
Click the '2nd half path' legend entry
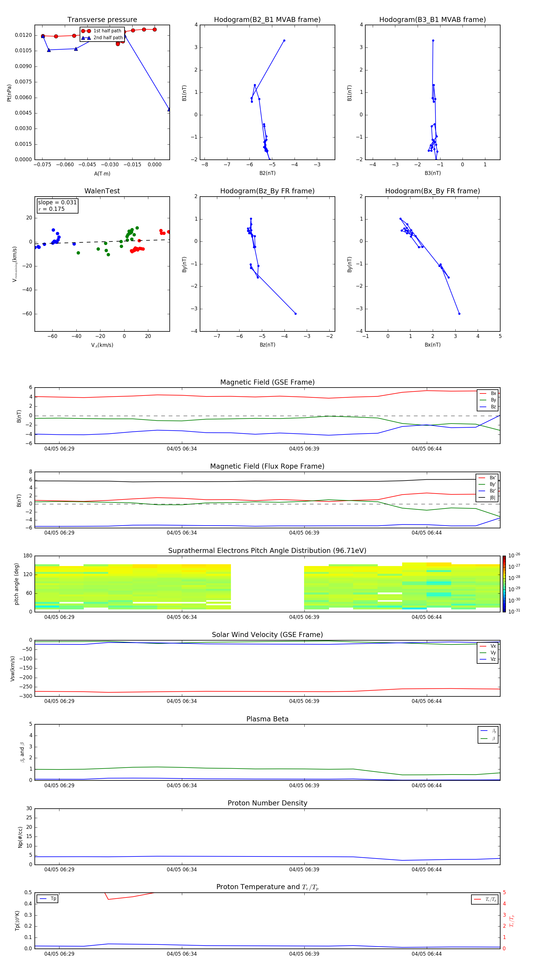coord(102,38)
